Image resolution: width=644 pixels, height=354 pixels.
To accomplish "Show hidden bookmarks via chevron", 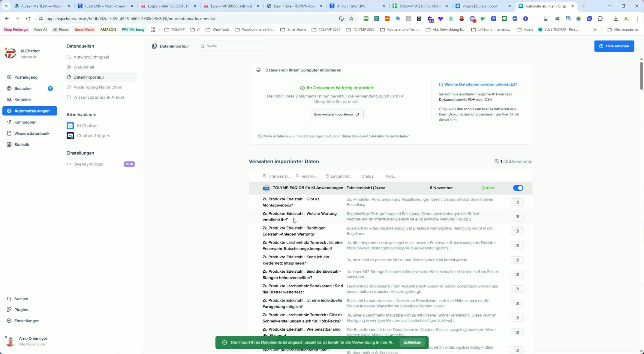I will [595, 29].
